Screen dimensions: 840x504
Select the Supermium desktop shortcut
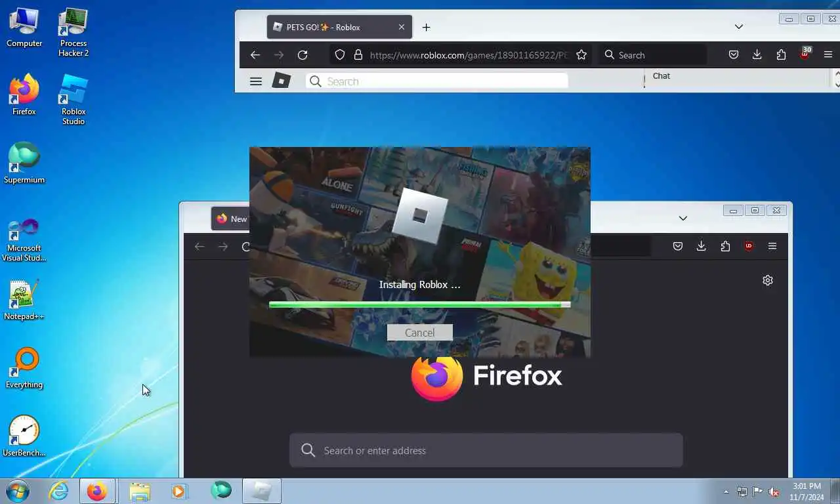(x=24, y=164)
